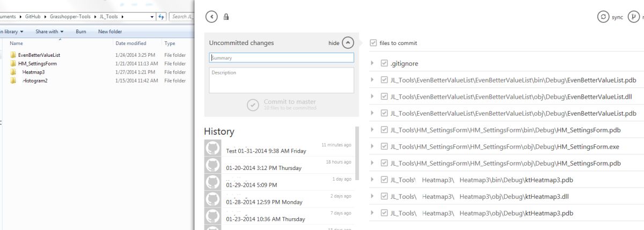The width and height of the screenshot is (644, 230).
Task: Click Burn in Explorer toolbar
Action: pos(81,32)
